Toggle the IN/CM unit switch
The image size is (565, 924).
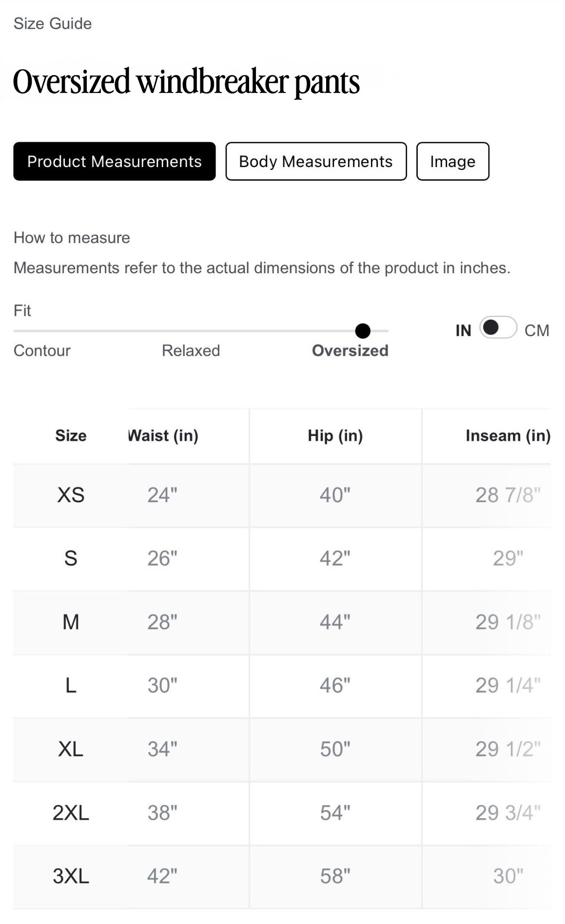[498, 328]
